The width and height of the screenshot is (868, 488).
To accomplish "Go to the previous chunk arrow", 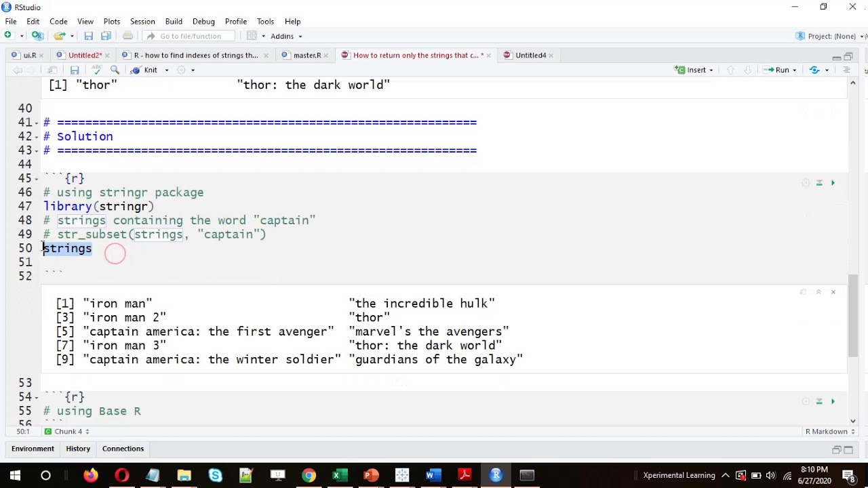I will [x=730, y=70].
